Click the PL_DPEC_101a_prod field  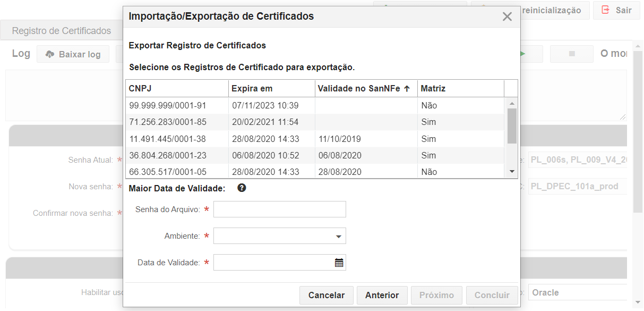pos(578,187)
